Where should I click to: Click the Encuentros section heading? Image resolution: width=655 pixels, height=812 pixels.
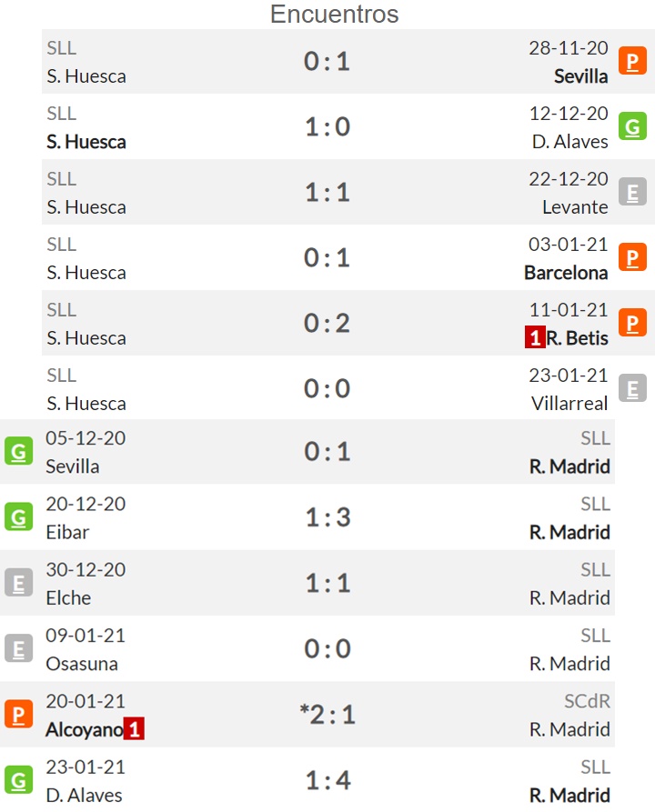tap(334, 14)
